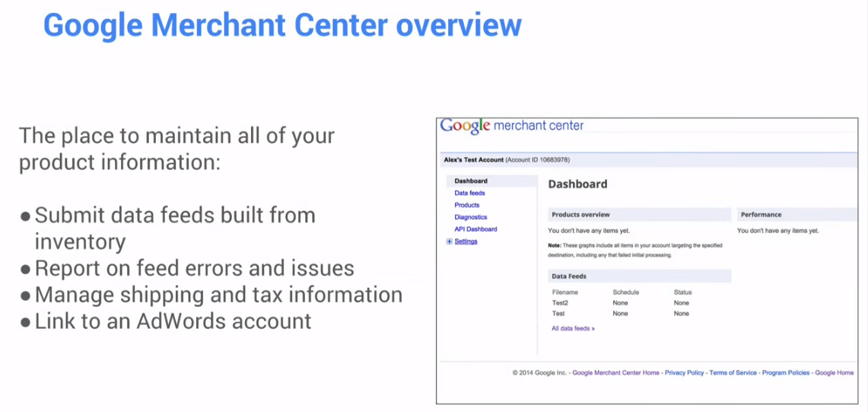The width and height of the screenshot is (868, 412).
Task: Open the Settings link in sidebar
Action: (x=466, y=241)
